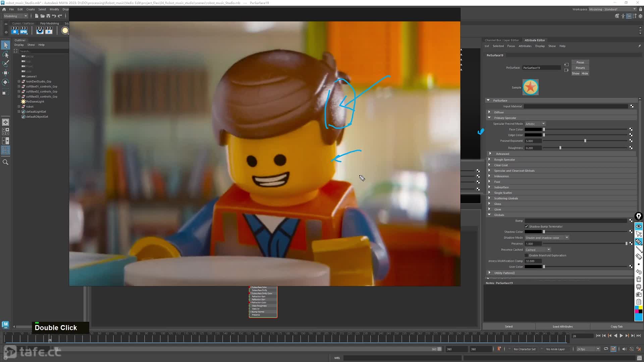The image size is (644, 362).
Task: Open the 24 fps frame rate dropdown
Action: pos(588,349)
